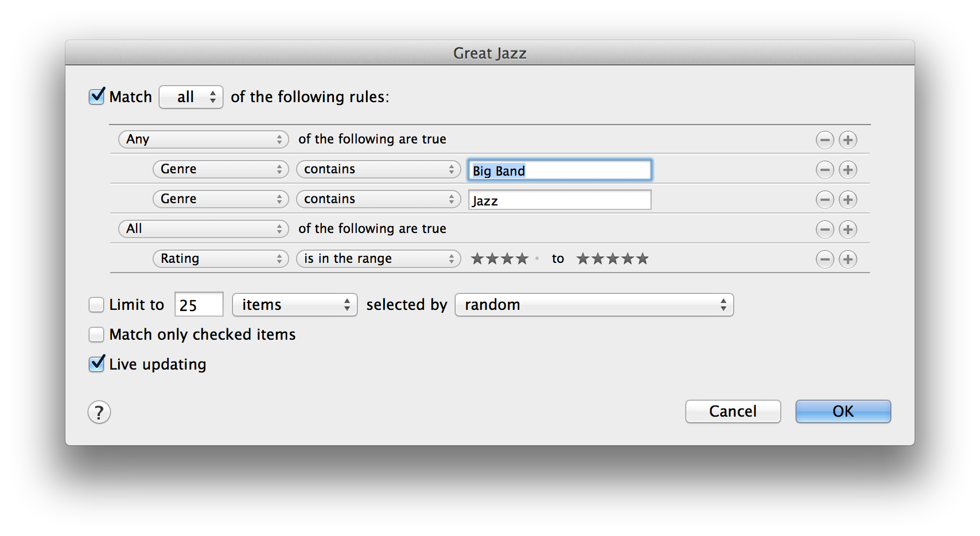Cancel the smart playlist dialog
980x536 pixels.
point(733,411)
